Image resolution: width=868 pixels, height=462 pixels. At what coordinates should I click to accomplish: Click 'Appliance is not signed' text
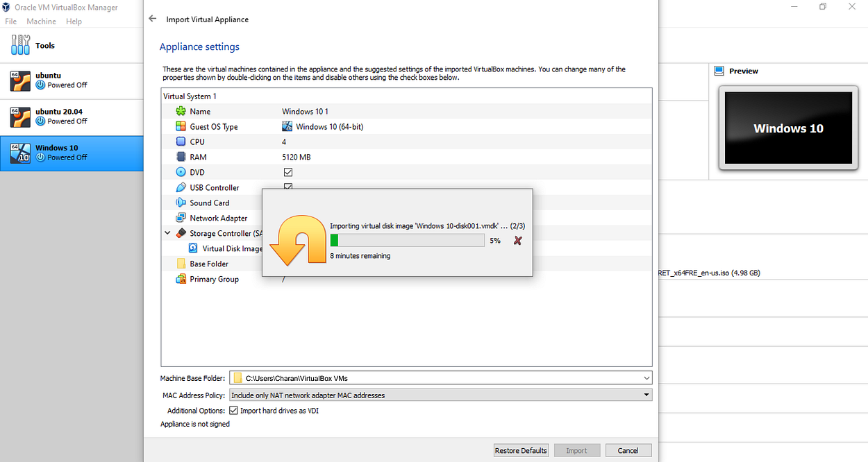point(195,424)
